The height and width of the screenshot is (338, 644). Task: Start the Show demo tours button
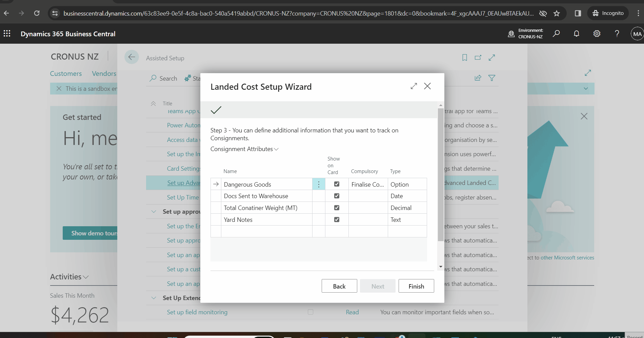[90, 233]
